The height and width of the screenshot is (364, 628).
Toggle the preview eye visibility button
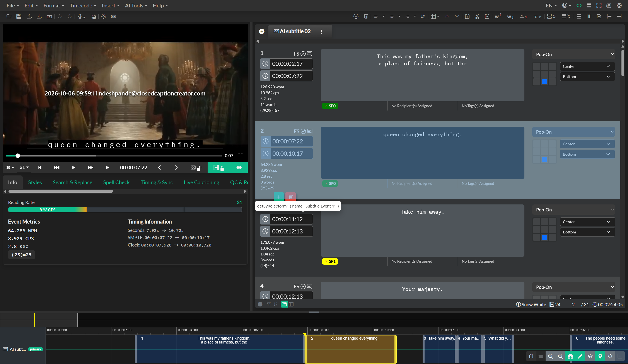tap(239, 167)
